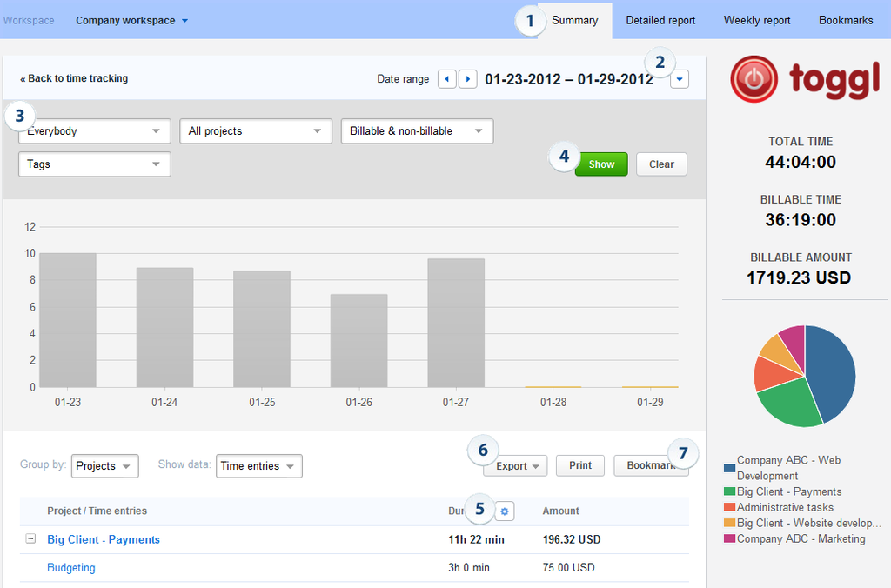Viewport: 891px width, 588px height.
Task: Open the Everybody users dropdown
Action: tap(95, 131)
